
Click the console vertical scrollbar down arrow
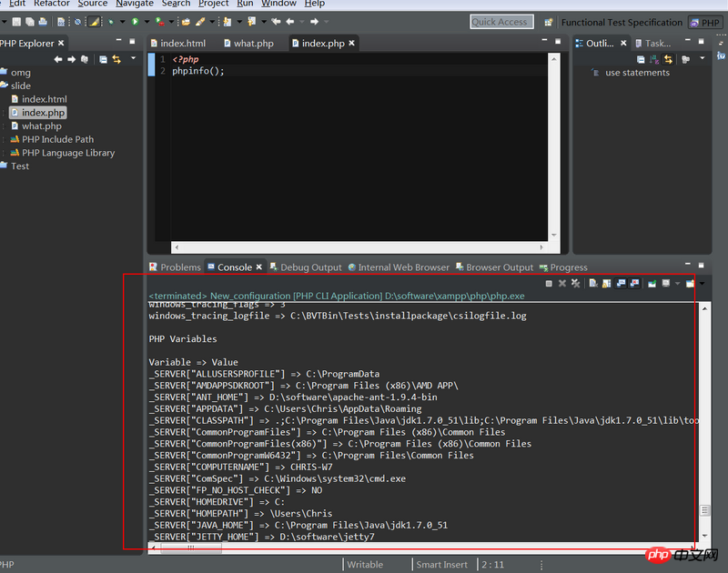pos(704,536)
